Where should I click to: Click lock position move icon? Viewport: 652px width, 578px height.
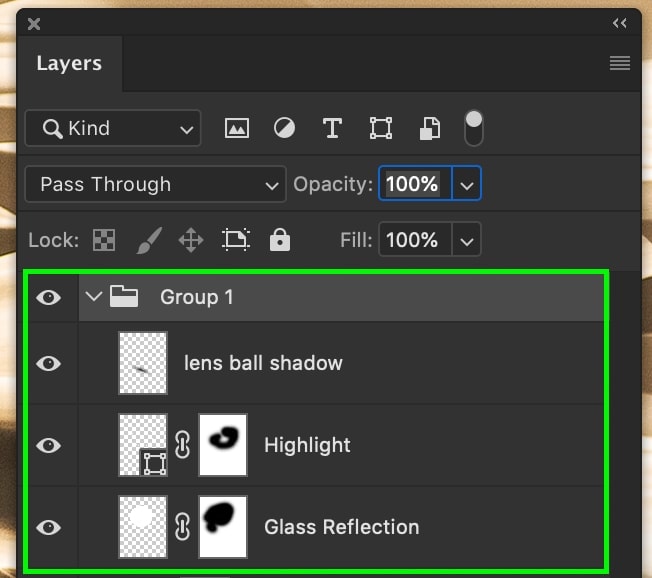pyautogui.click(x=190, y=240)
